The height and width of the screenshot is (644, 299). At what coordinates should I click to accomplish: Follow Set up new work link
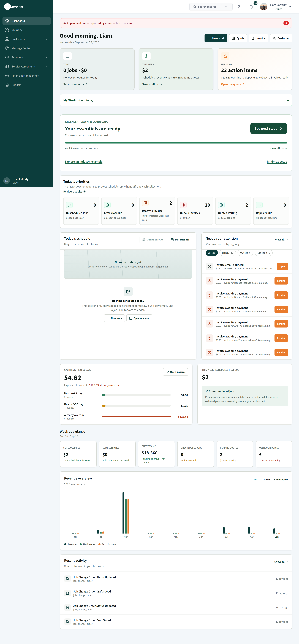click(75, 84)
